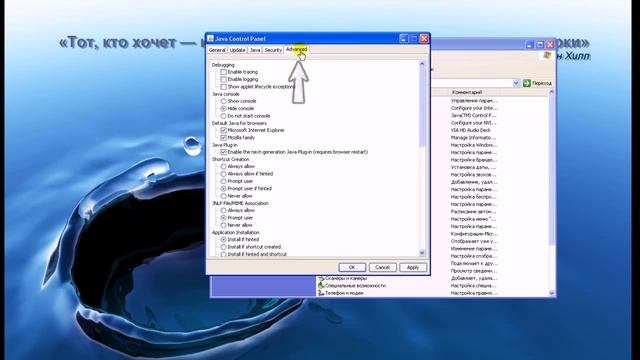Check Show applet lifecycle exceptions

pyautogui.click(x=223, y=87)
